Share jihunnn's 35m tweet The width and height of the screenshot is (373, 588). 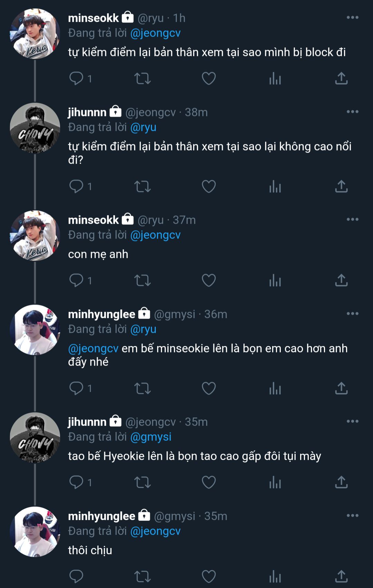341,482
